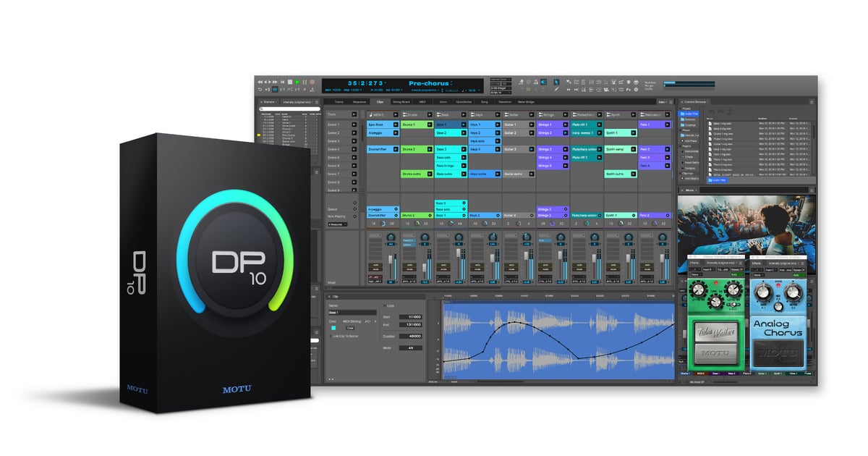Toggle Lock Clip To Scene checkbox

pos(330,336)
